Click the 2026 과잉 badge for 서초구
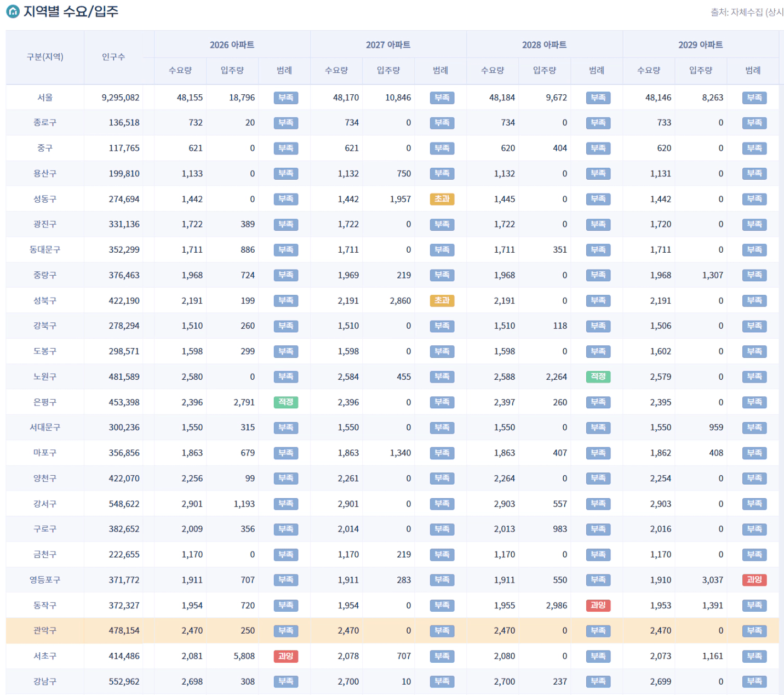 coord(285,656)
